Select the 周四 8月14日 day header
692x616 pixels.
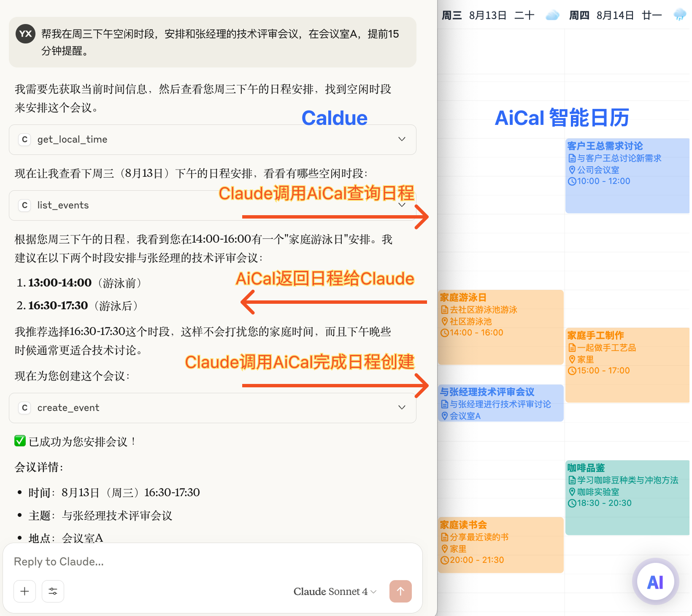615,16
